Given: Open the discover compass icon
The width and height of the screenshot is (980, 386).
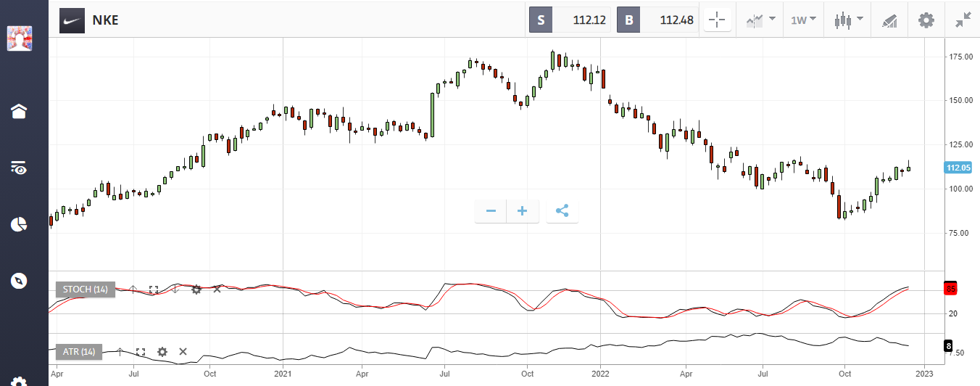Looking at the screenshot, I should [x=19, y=281].
